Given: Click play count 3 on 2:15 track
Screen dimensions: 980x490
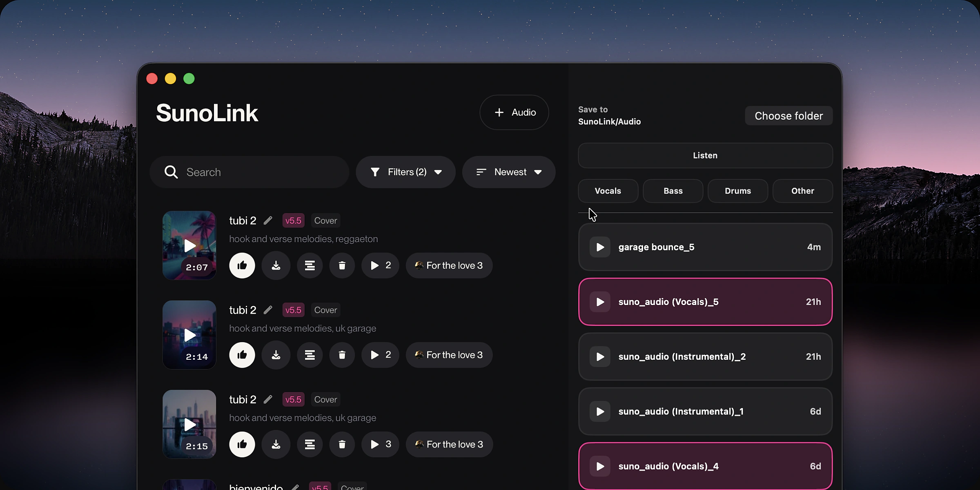Looking at the screenshot, I should click(381, 444).
